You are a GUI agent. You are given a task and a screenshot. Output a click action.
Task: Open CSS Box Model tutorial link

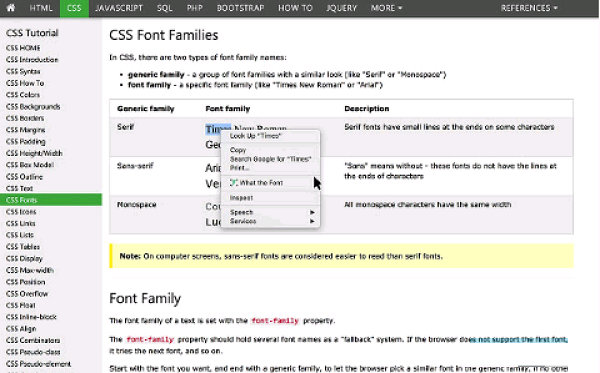[30, 165]
